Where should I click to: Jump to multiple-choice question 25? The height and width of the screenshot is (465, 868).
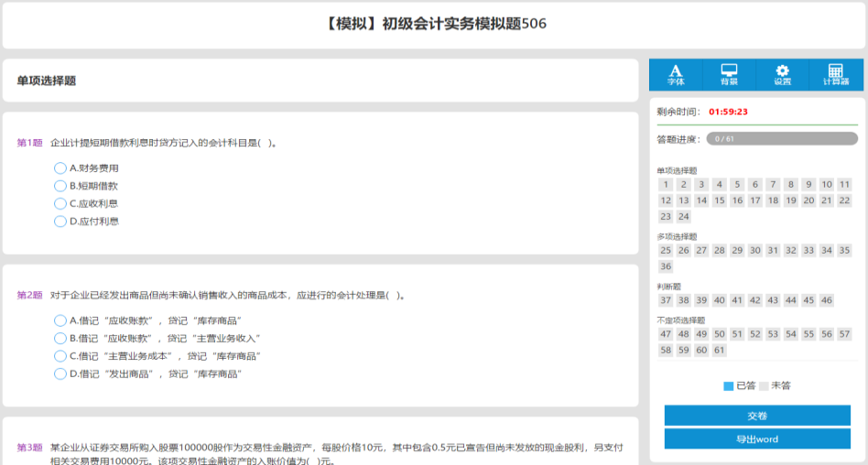pyautogui.click(x=666, y=250)
